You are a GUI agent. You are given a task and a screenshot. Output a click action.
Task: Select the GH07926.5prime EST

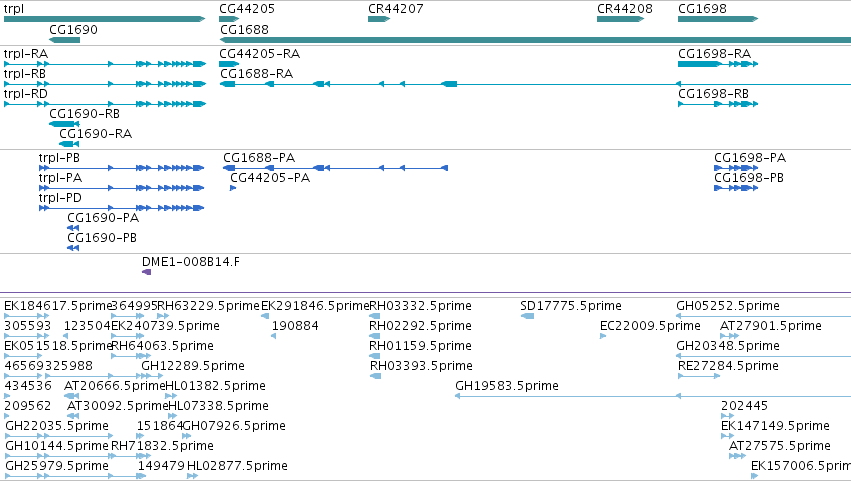pos(186,436)
